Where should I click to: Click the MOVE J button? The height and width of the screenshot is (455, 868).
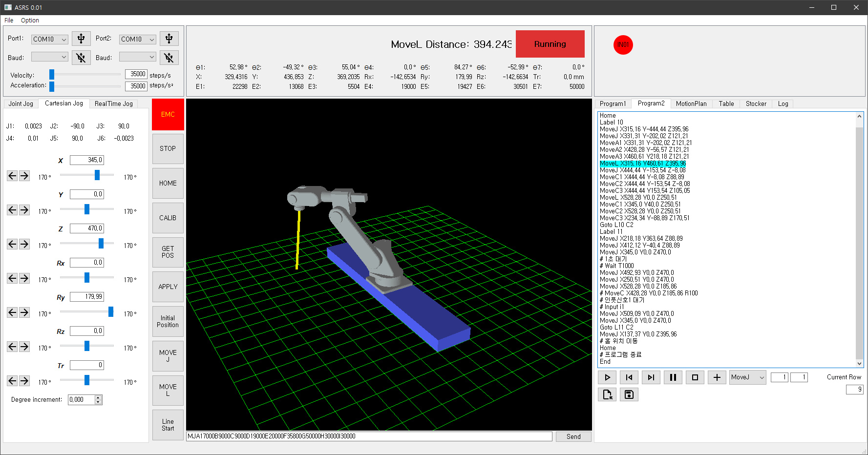(x=168, y=356)
